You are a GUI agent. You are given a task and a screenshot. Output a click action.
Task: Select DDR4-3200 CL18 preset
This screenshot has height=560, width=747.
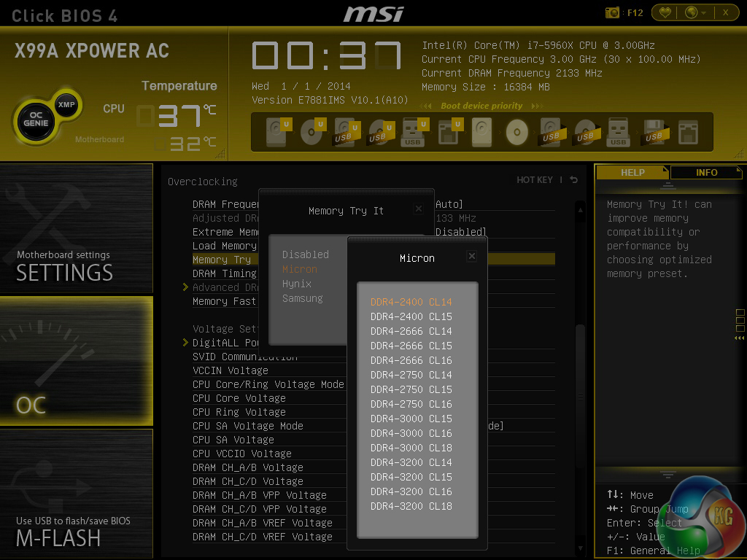(411, 506)
